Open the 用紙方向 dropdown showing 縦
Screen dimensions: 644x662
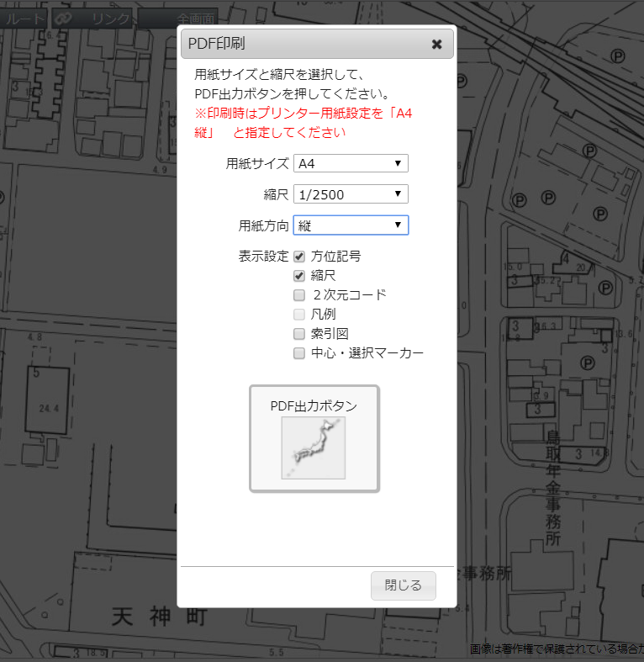click(351, 225)
